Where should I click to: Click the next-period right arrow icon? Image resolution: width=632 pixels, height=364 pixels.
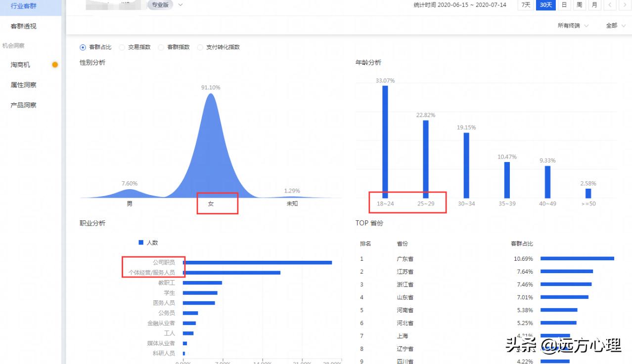[625, 5]
